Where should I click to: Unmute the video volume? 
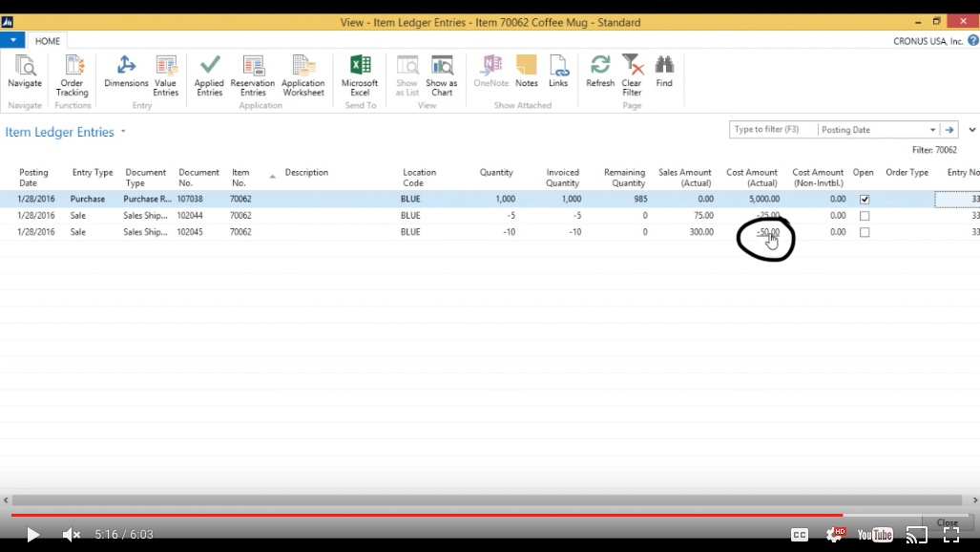click(x=72, y=535)
